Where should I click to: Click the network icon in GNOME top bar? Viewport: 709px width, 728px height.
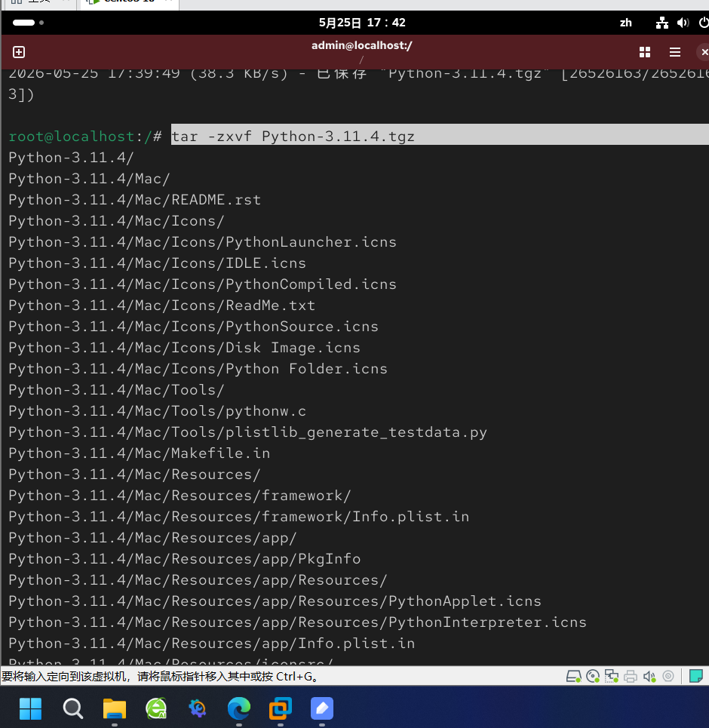661,23
